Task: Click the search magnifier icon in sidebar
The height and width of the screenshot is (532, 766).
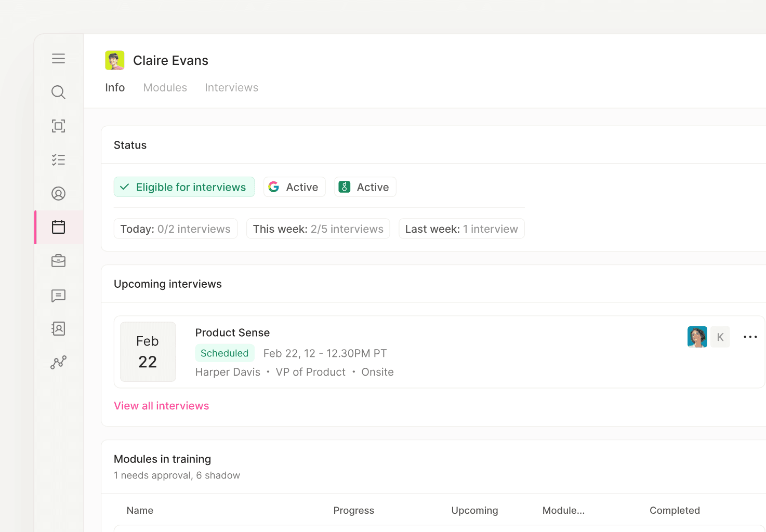Action: click(x=58, y=92)
